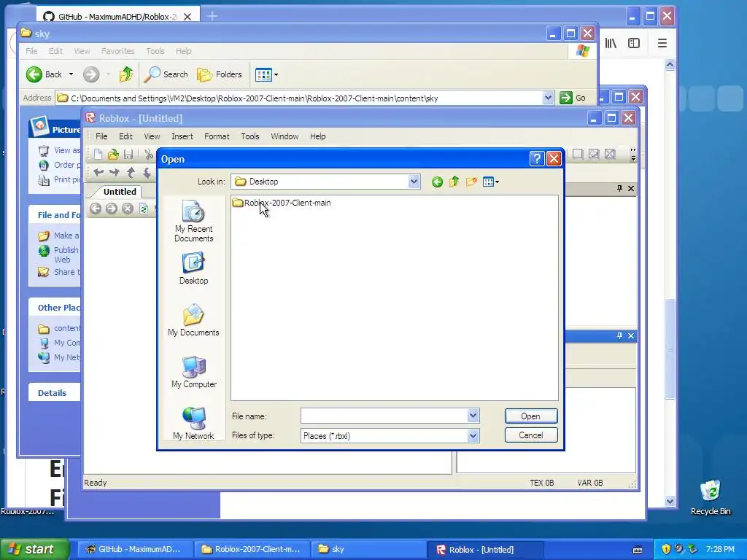Click the Open folder icon in Roblox toolbar
The height and width of the screenshot is (560, 747).
(x=113, y=155)
